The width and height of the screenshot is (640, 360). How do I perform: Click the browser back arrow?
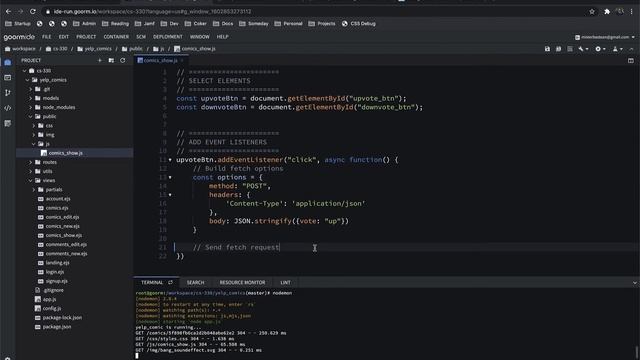click(x=8, y=11)
